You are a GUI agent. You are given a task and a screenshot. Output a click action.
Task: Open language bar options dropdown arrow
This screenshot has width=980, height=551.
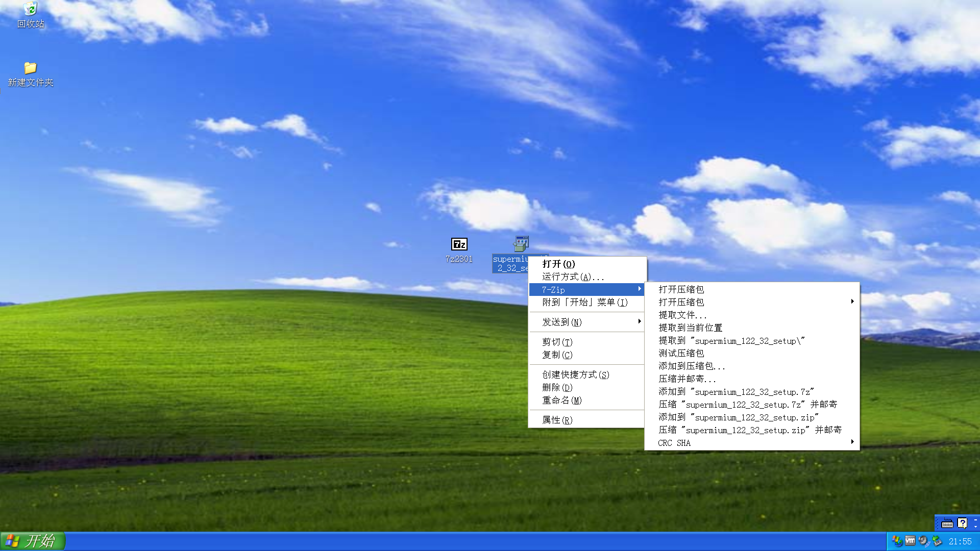(x=975, y=527)
